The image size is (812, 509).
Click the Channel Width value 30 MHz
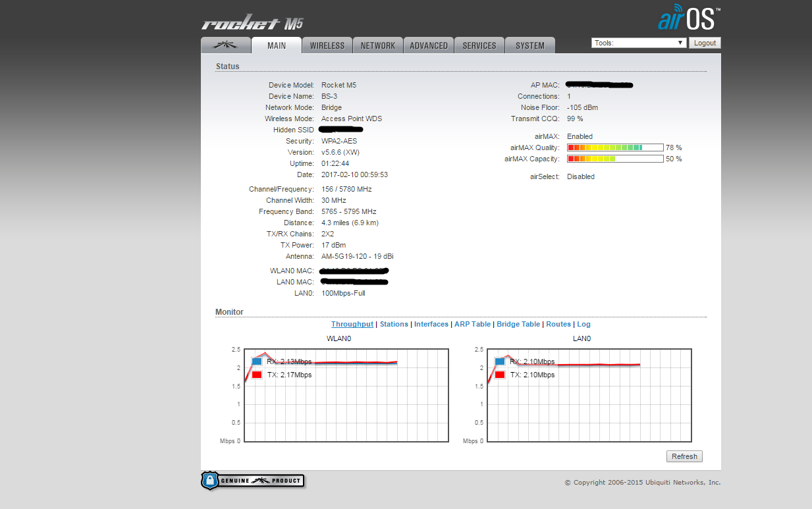[x=333, y=200]
